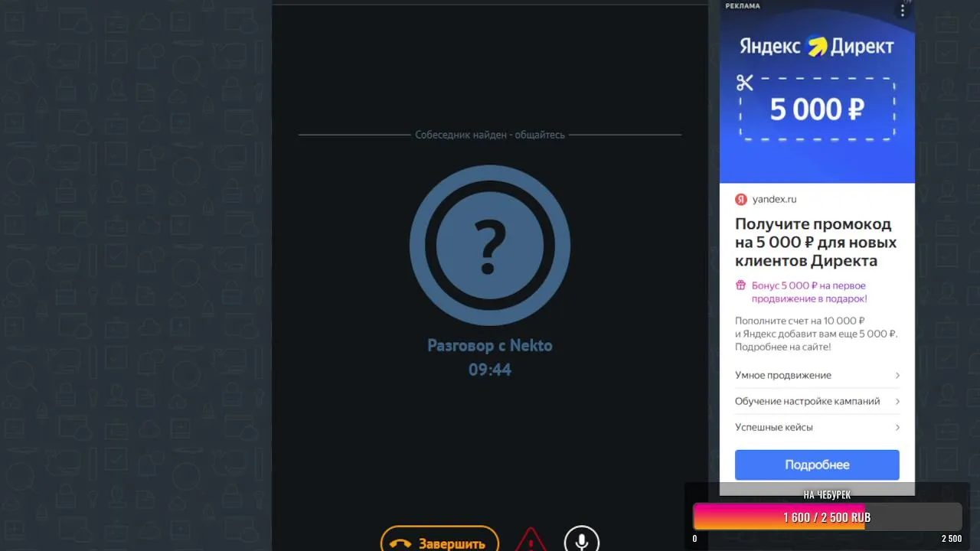Screen dimensions: 980x551
Task: Click the Реклама label
Action: click(743, 5)
